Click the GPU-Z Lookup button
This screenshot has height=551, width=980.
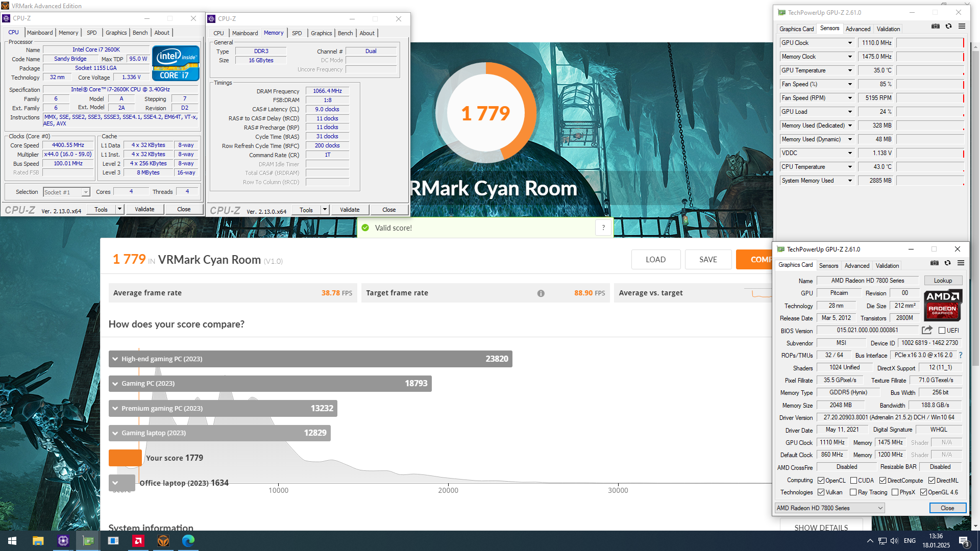point(943,281)
